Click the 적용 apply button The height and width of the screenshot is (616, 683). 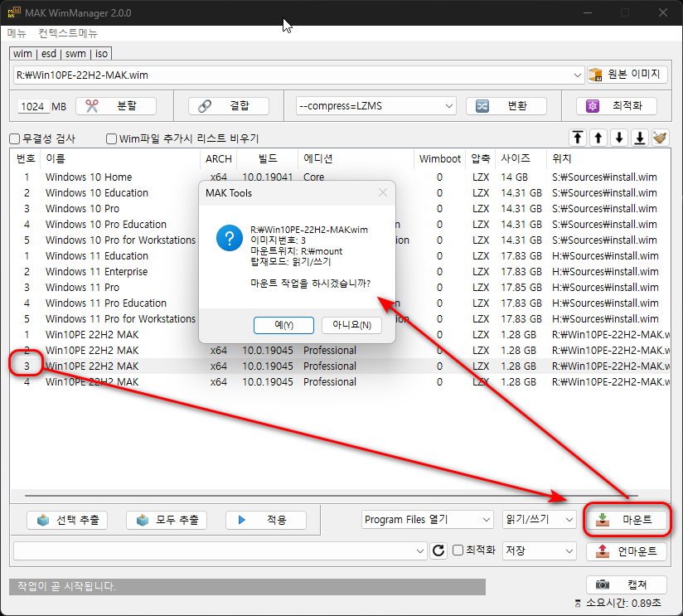pyautogui.click(x=266, y=520)
